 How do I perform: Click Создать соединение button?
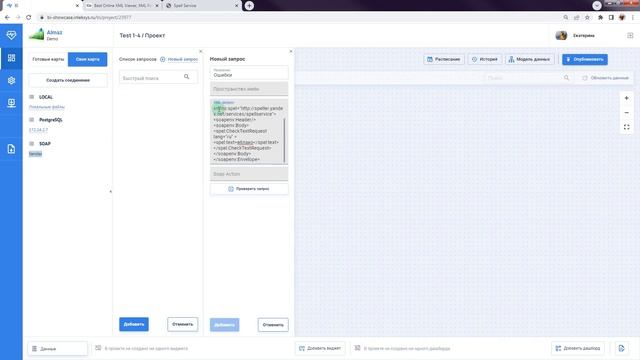tap(68, 80)
